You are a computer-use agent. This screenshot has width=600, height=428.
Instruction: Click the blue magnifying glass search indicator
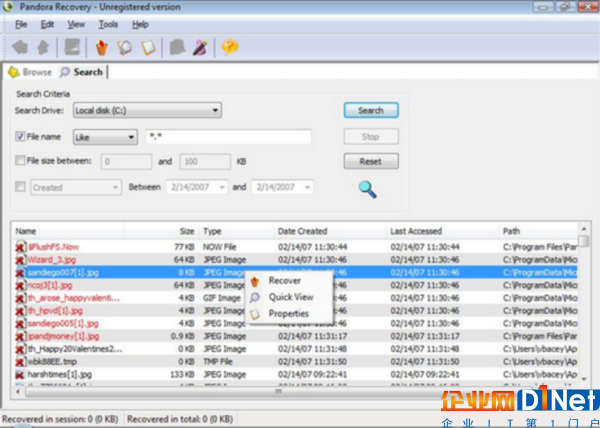coord(367,190)
